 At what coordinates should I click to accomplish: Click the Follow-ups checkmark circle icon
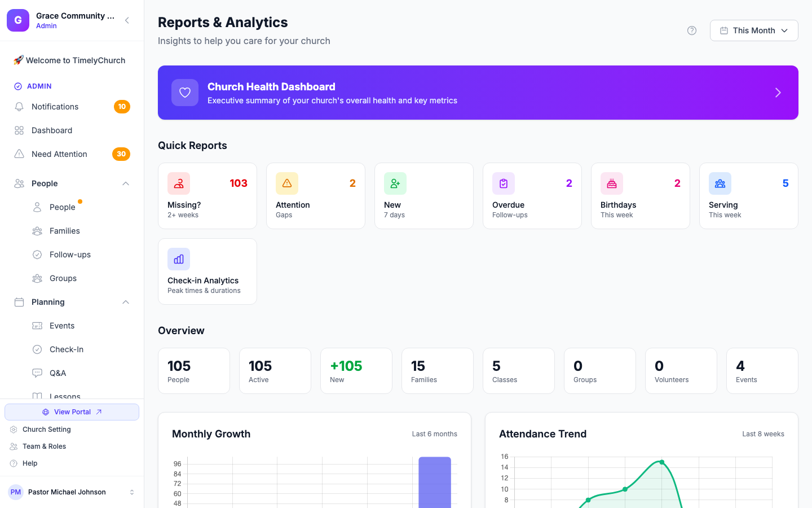coord(37,255)
